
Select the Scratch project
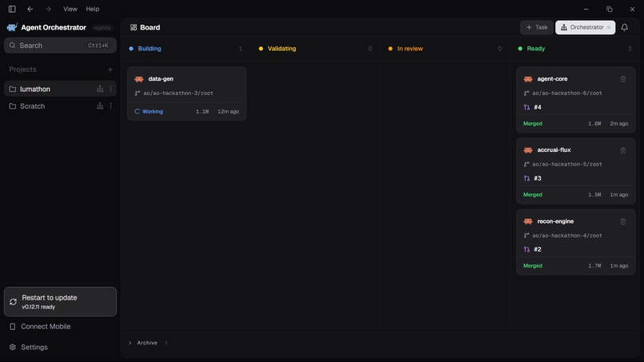[60, 106]
